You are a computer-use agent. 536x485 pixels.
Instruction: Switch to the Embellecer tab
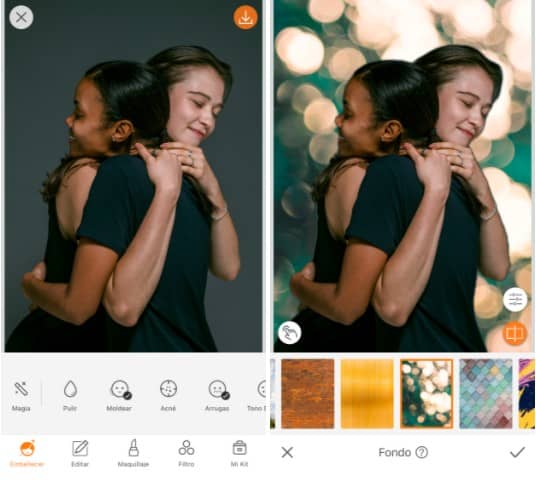[27, 454]
